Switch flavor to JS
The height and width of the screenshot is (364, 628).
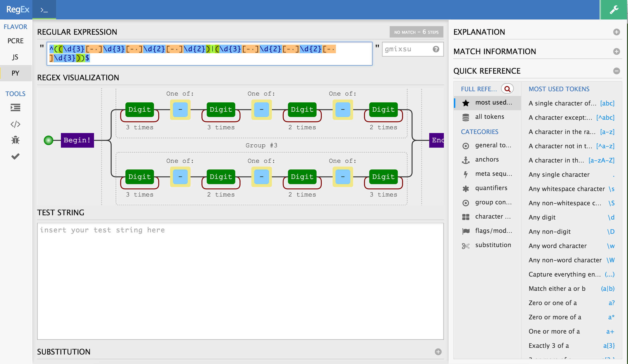point(15,57)
